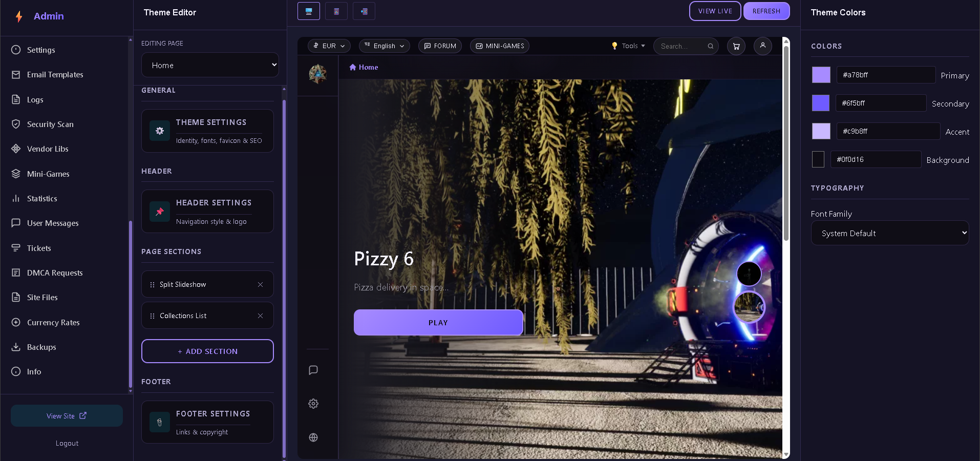Click the user account icon in preview

763,46
